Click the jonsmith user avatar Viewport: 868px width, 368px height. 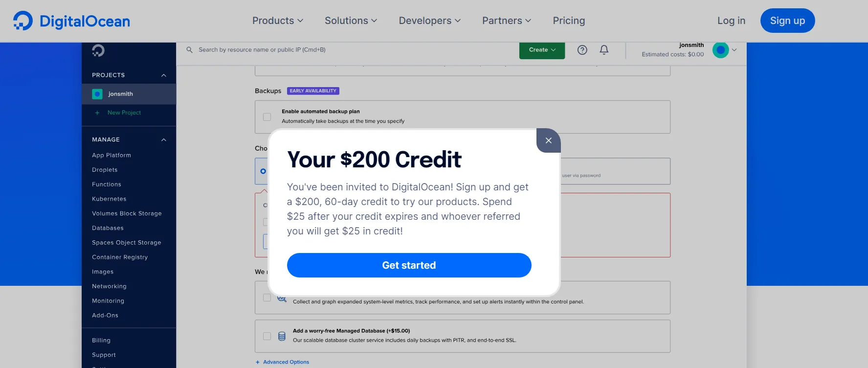click(719, 49)
